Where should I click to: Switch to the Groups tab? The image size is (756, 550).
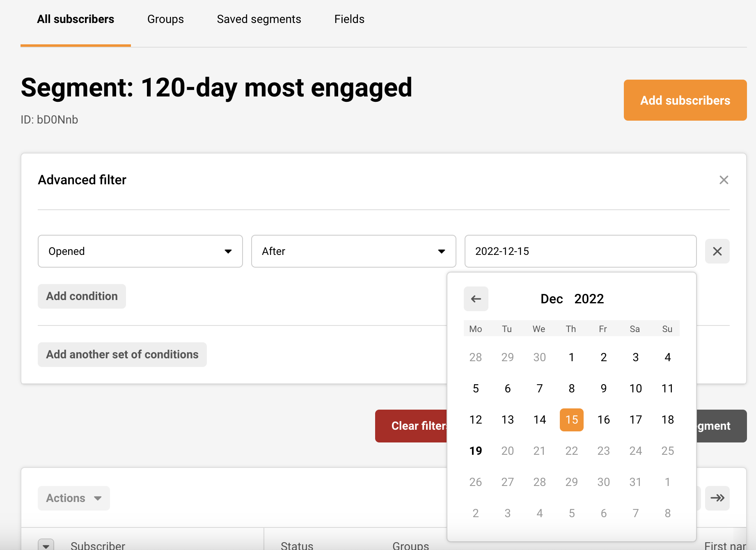pyautogui.click(x=165, y=19)
